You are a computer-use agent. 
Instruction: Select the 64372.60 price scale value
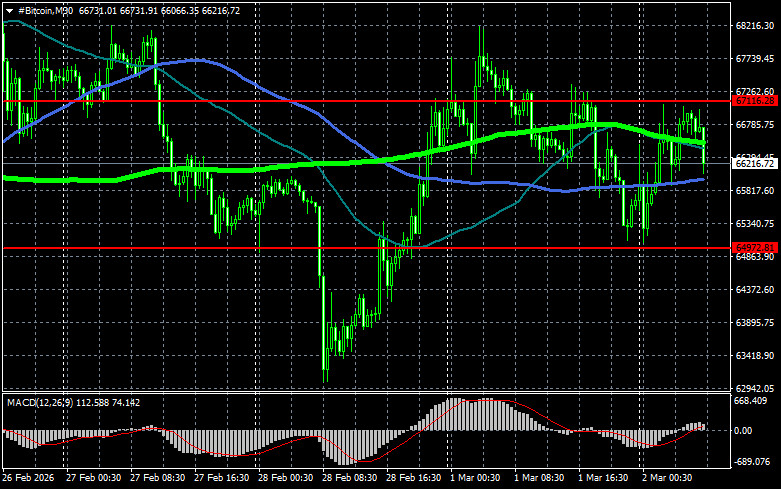click(x=755, y=290)
